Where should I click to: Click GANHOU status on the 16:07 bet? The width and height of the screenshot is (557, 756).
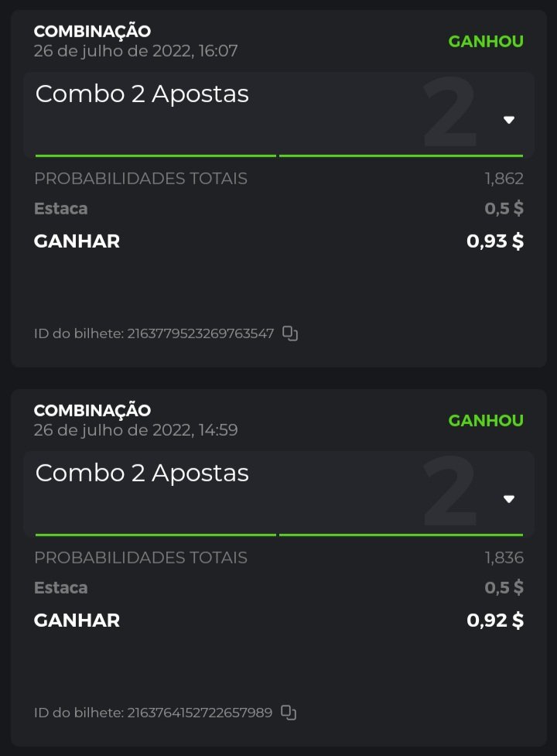tap(486, 42)
